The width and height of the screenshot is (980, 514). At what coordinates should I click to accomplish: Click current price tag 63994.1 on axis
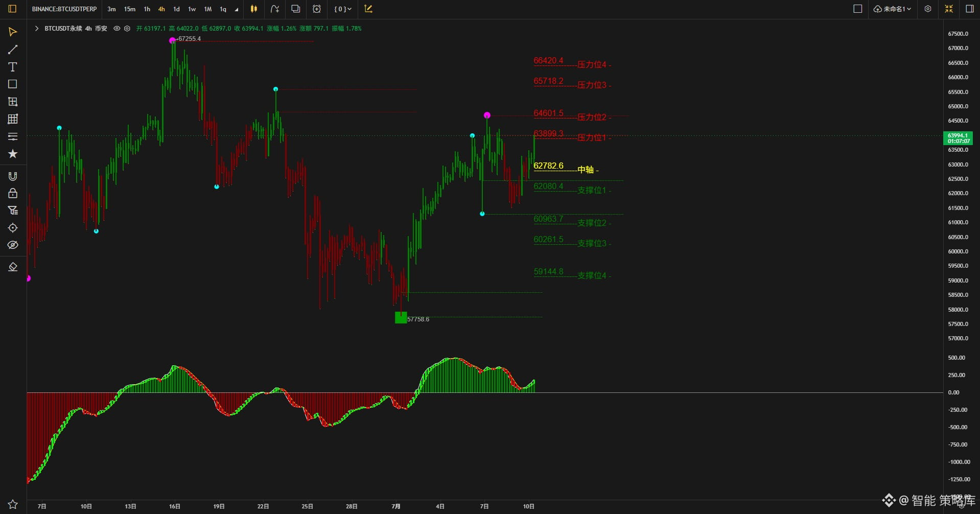pos(958,138)
